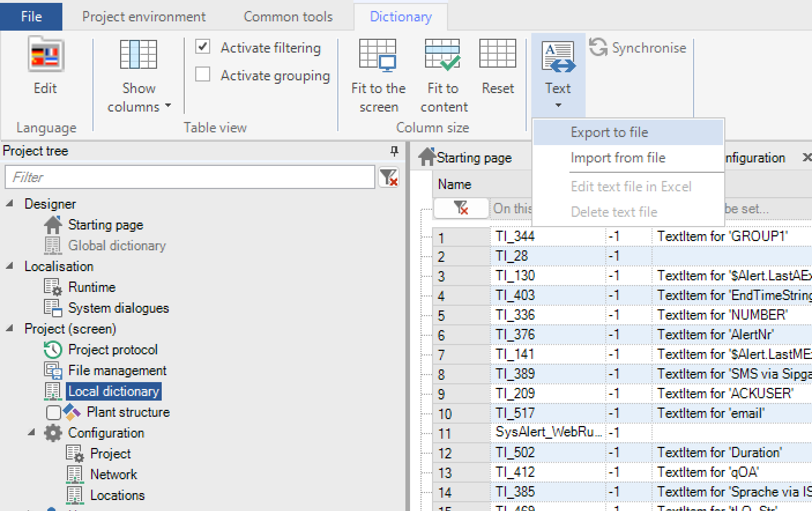
Task: Click the project tree Filter field
Action: pyautogui.click(x=190, y=177)
